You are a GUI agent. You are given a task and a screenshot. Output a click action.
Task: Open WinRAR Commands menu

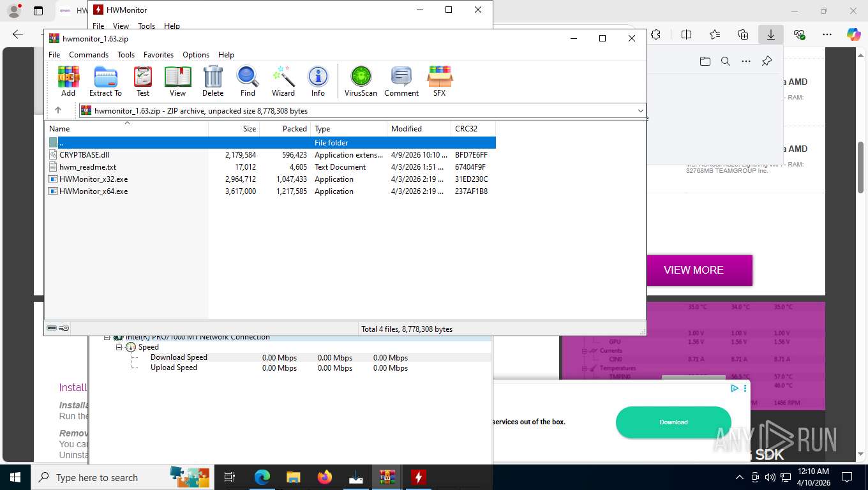[89, 55]
